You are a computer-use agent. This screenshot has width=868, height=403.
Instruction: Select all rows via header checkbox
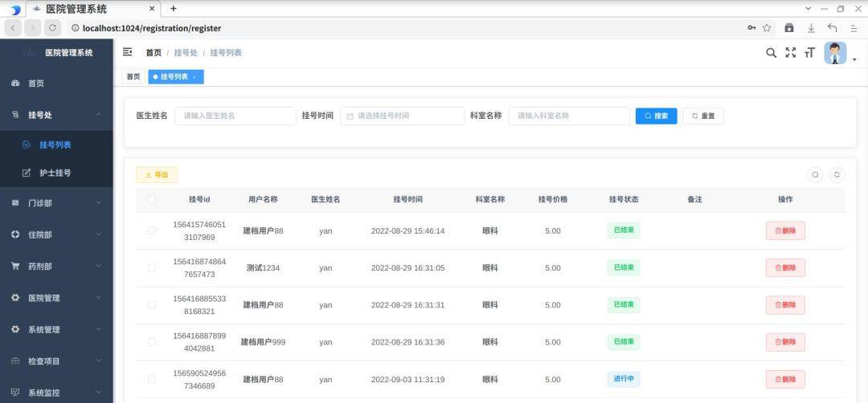coord(152,200)
